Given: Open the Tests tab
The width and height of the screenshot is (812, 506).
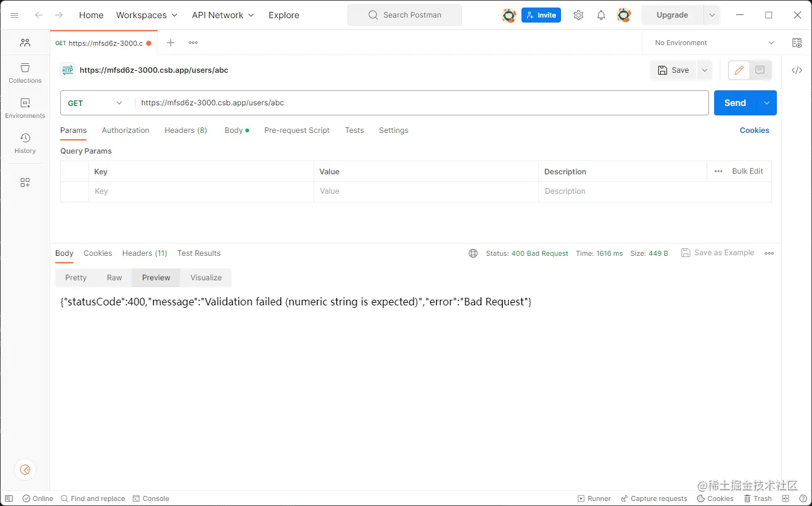Looking at the screenshot, I should tap(355, 130).
